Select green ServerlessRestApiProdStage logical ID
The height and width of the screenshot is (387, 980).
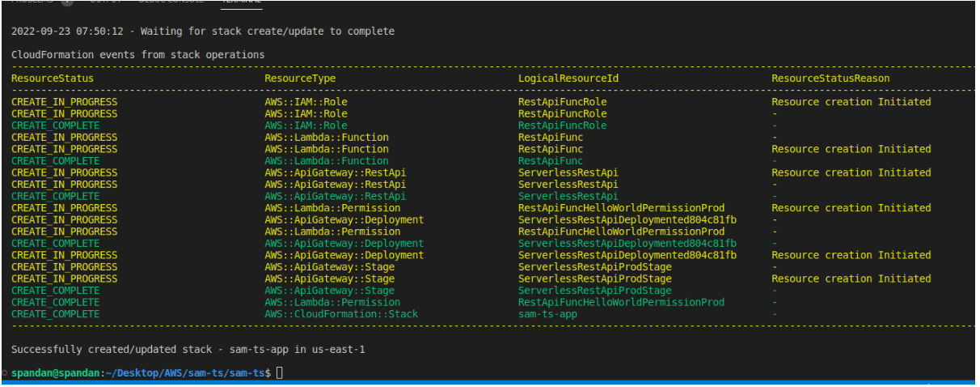click(x=595, y=291)
